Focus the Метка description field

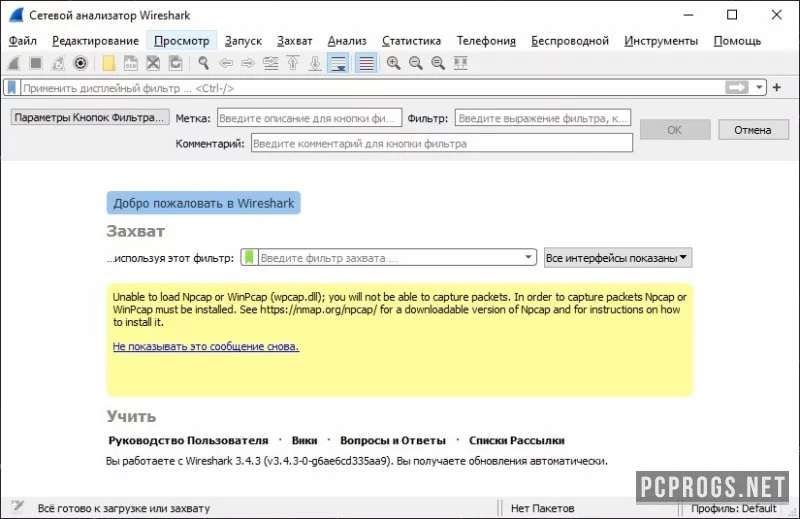click(310, 118)
